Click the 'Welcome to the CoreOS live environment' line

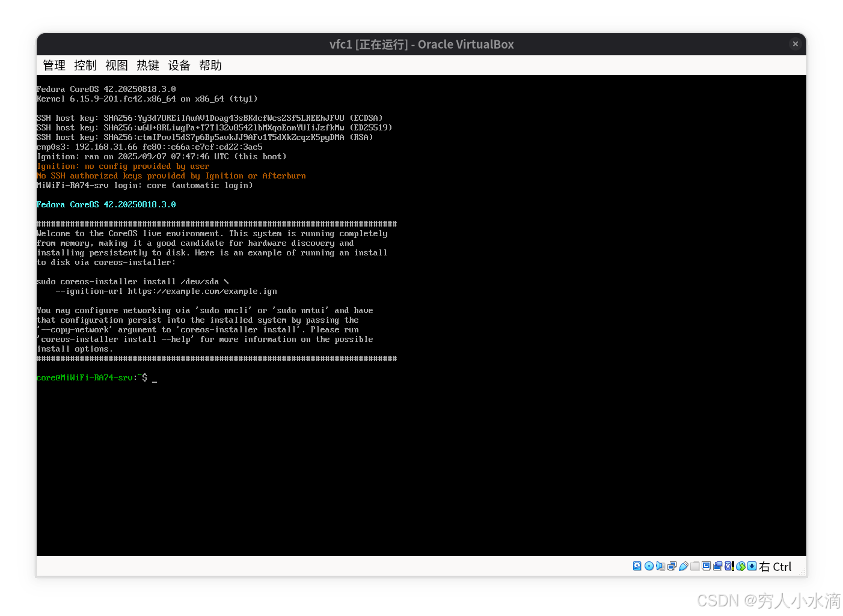point(212,233)
